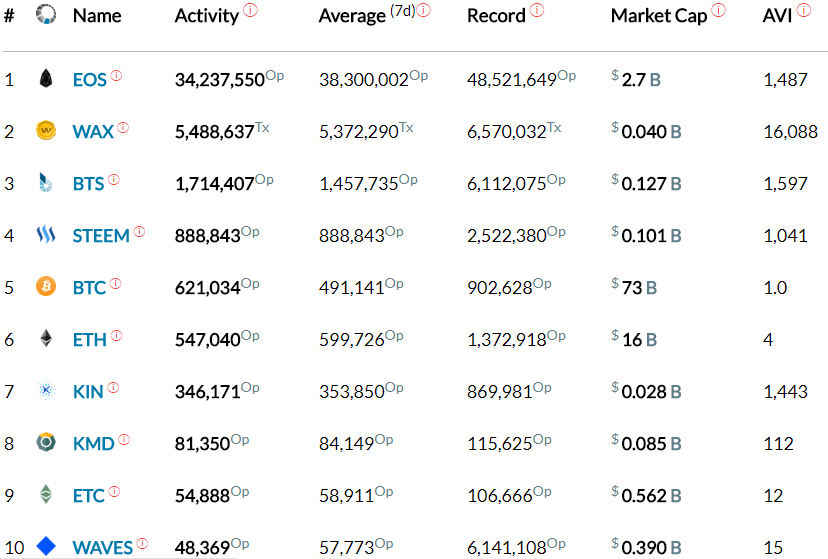828x559 pixels.
Task: Sort by the Name column header
Action: [x=97, y=16]
